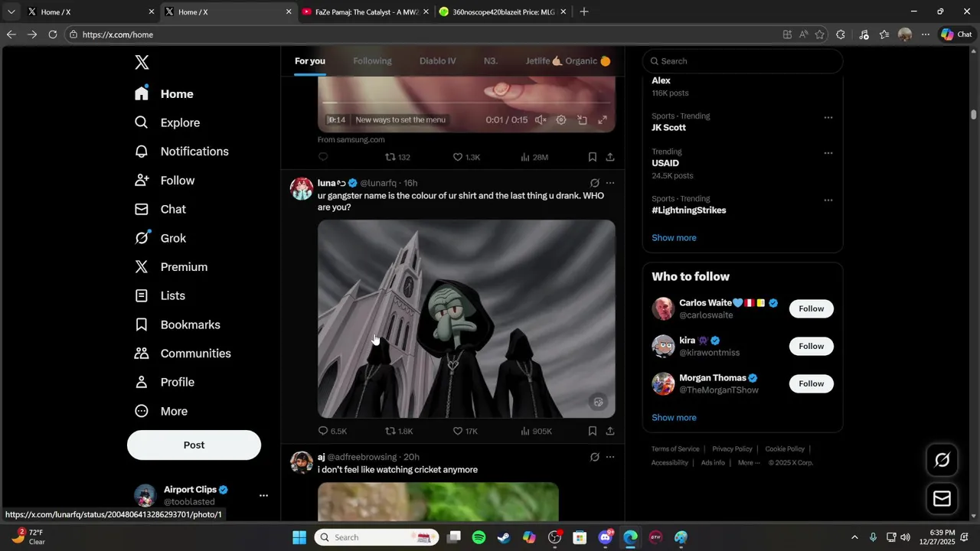Open more options on aj's post
Viewport: 980px width, 551px height.
click(610, 457)
